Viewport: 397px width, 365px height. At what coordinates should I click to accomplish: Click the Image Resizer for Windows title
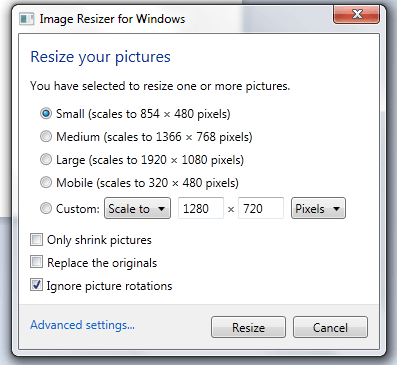(112, 19)
